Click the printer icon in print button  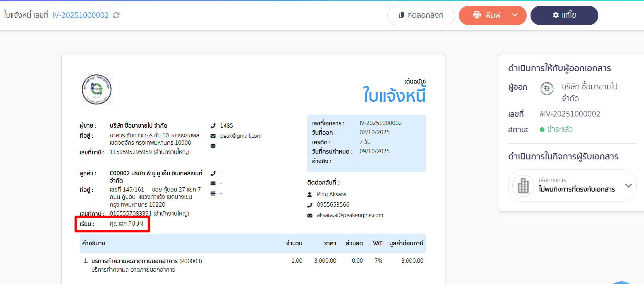point(477,15)
